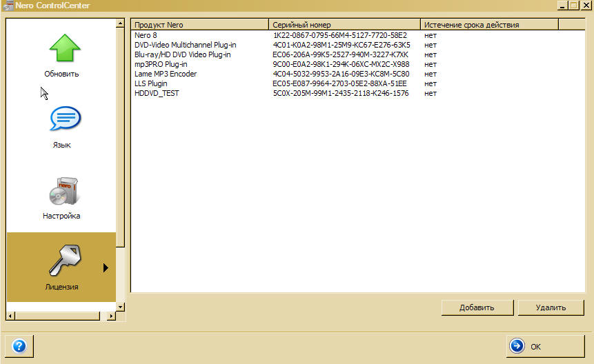The width and height of the screenshot is (594, 364).
Task: Open the Язык speech bubble icon
Action: click(65, 119)
